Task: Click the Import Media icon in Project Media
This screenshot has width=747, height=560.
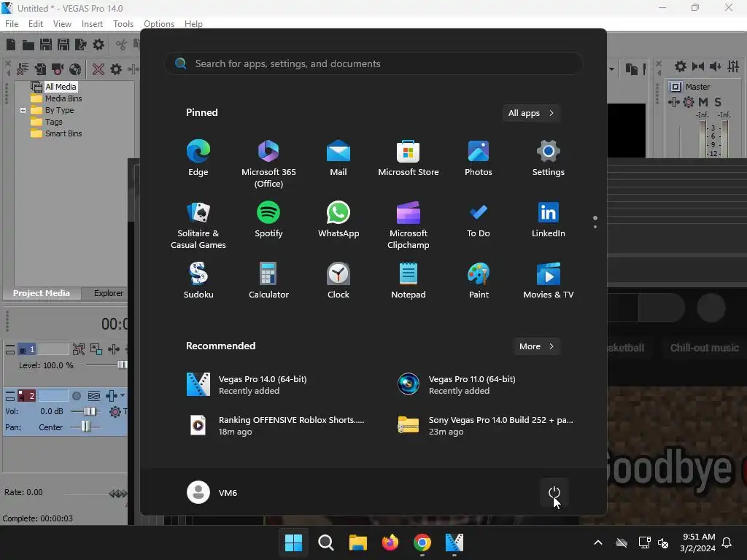Action: (x=40, y=69)
